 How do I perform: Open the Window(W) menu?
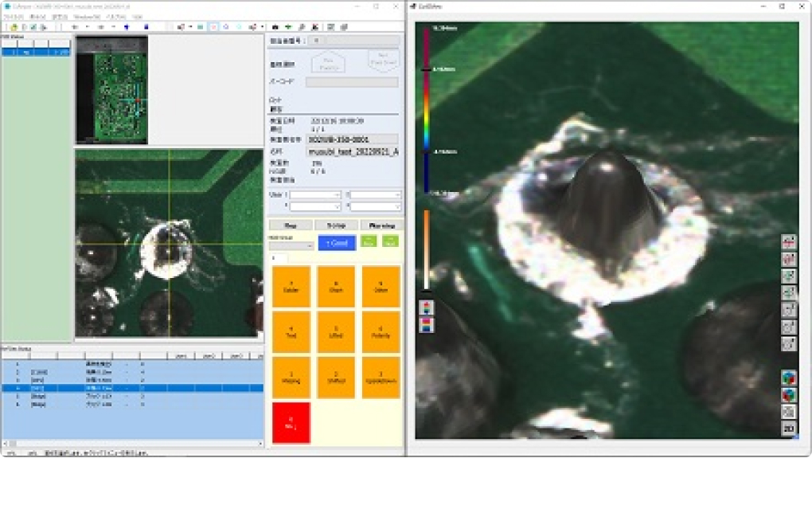point(92,16)
